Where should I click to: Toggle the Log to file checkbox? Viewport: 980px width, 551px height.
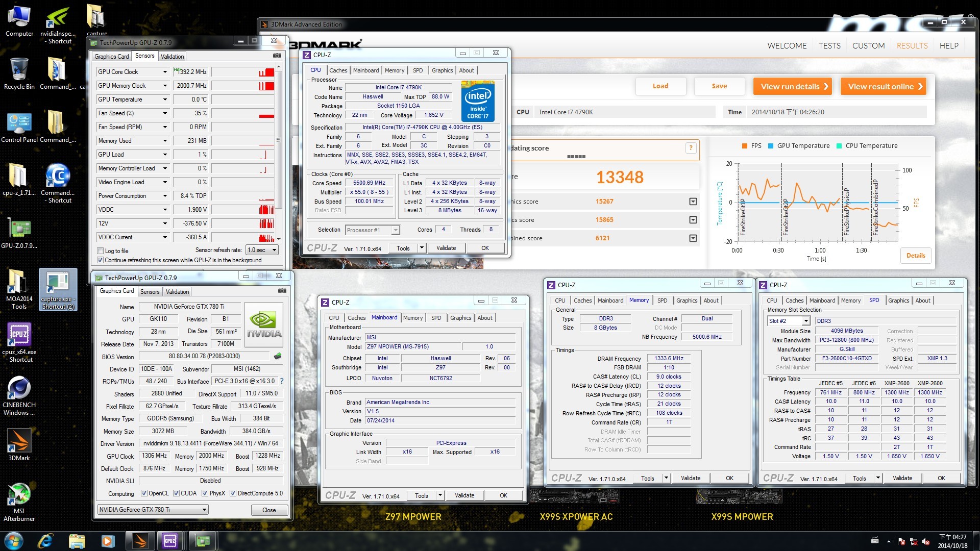pos(101,251)
